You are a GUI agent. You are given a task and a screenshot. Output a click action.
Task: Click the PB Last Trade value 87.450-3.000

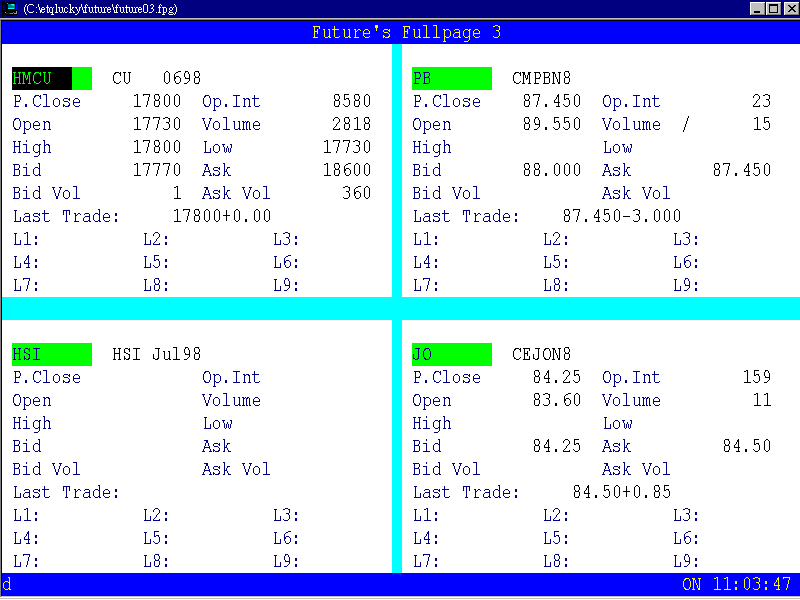click(621, 216)
